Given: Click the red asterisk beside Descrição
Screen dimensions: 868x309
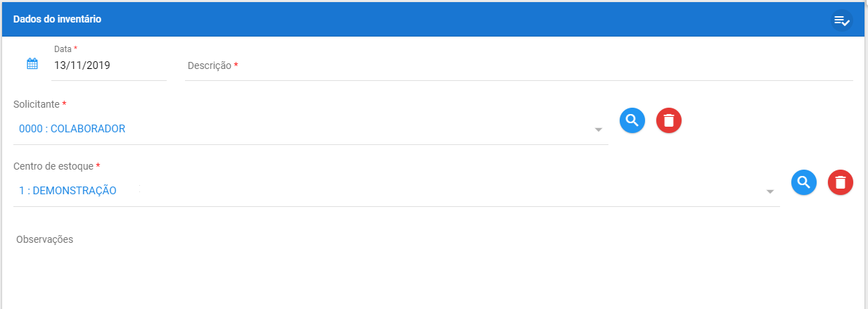Looking at the screenshot, I should tap(236, 65).
